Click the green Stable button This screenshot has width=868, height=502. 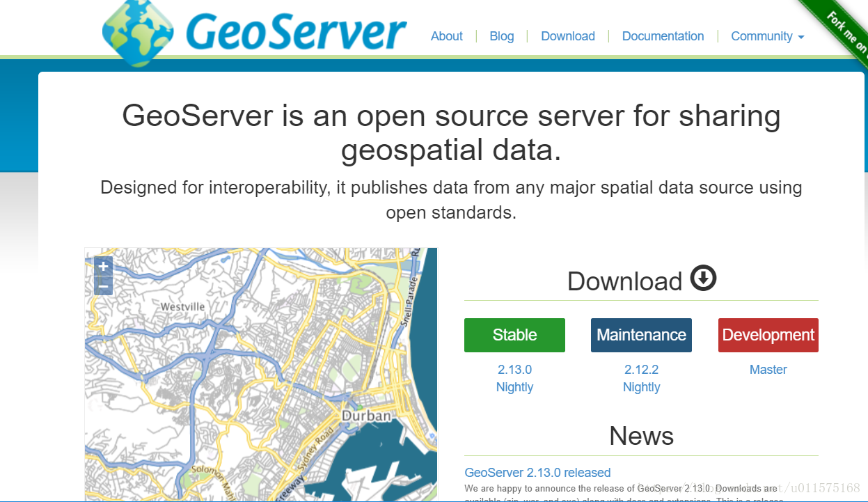click(x=514, y=335)
